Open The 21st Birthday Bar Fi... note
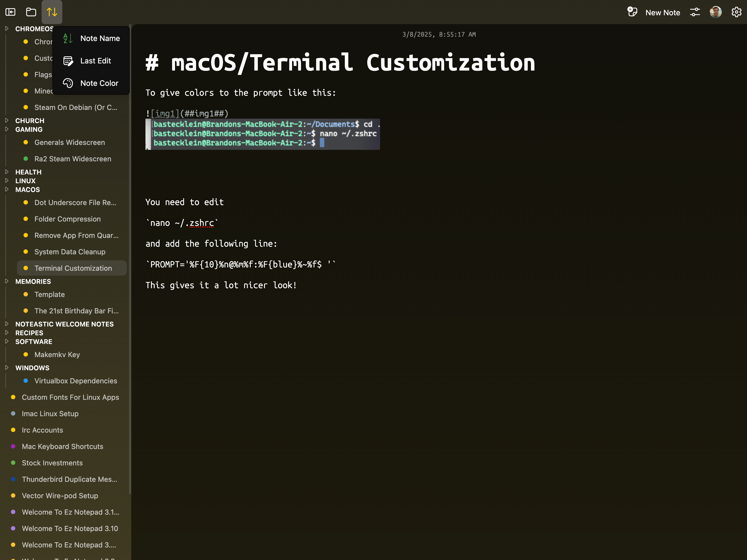Image resolution: width=747 pixels, height=560 pixels. click(72, 311)
